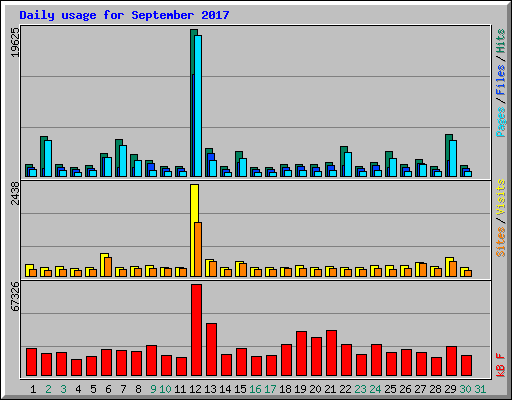Click the orange sites bar for day 12
512x400 pixels.
tap(198, 249)
